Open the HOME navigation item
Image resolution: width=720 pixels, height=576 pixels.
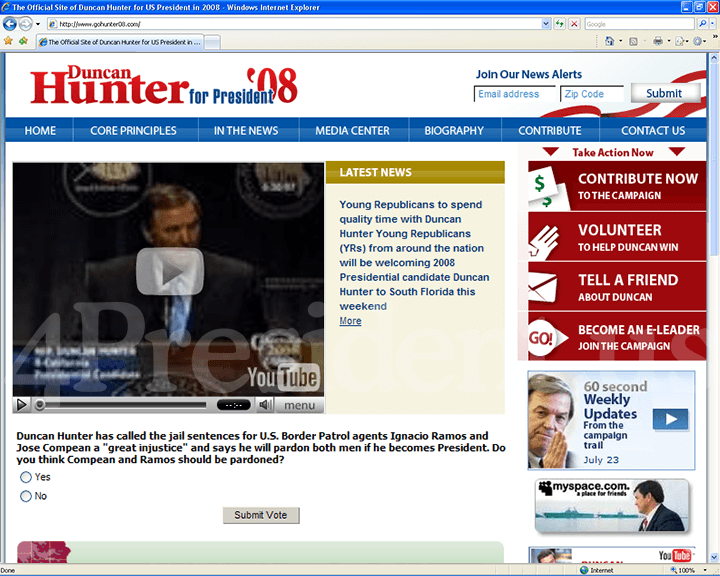(x=40, y=130)
